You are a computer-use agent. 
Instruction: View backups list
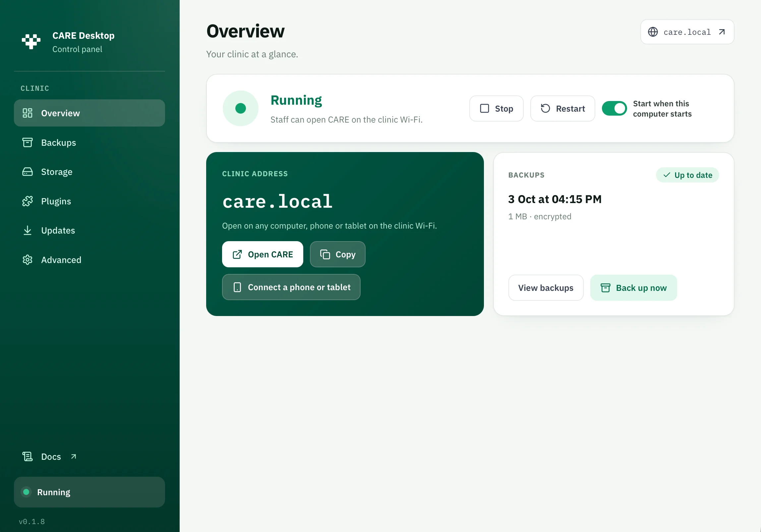click(546, 288)
